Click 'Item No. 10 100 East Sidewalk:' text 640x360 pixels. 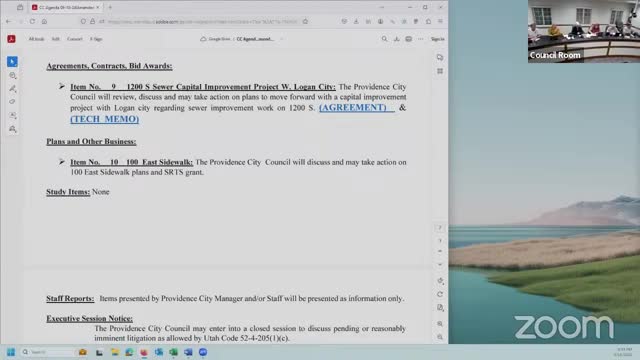(131, 162)
